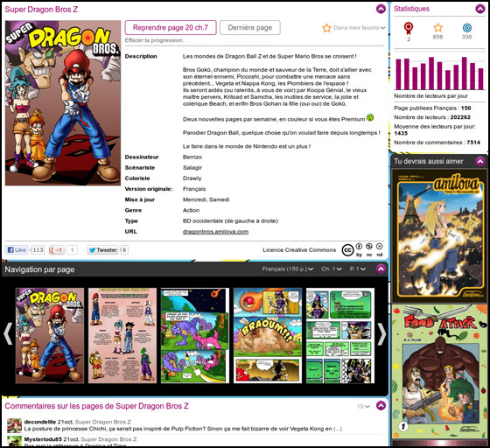Collapse the Navigation par page panel
Image resolution: width=490 pixels, height=448 pixels.
point(381,269)
